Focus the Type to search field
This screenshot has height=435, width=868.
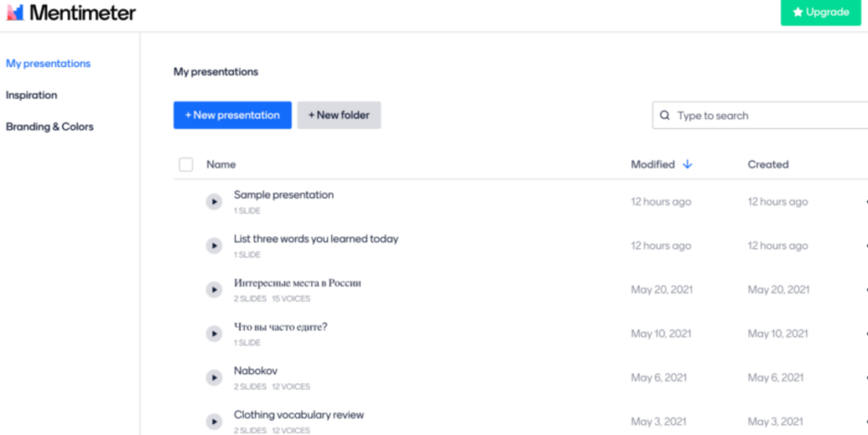click(x=760, y=115)
